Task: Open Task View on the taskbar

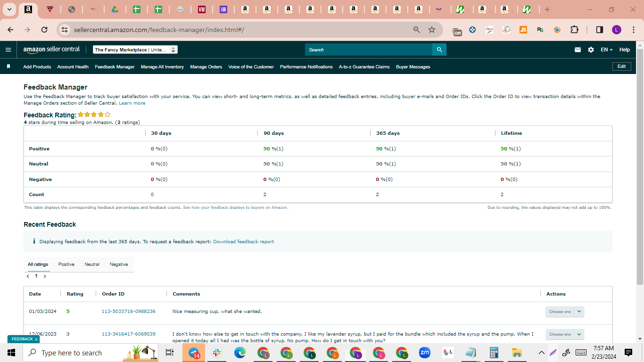Action: pyautogui.click(x=170, y=353)
